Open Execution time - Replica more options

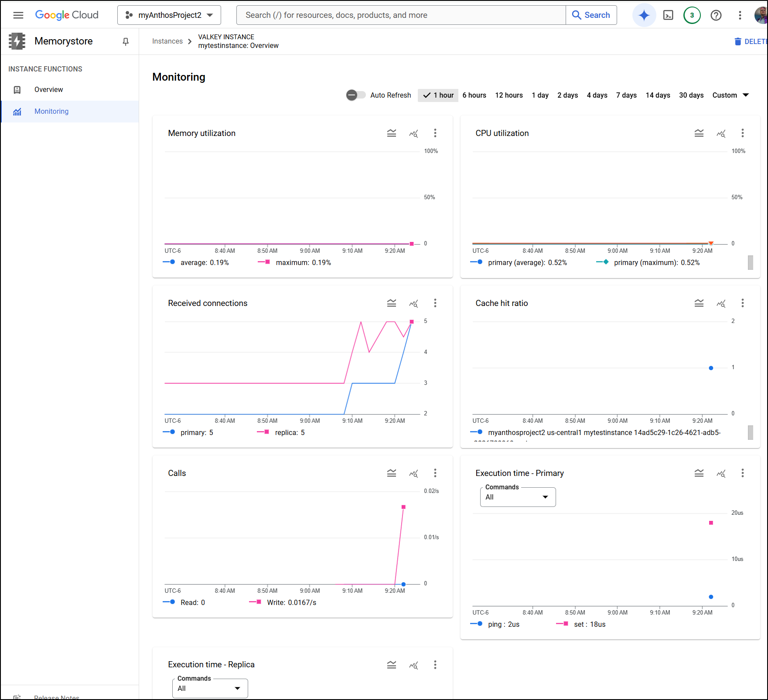(435, 665)
